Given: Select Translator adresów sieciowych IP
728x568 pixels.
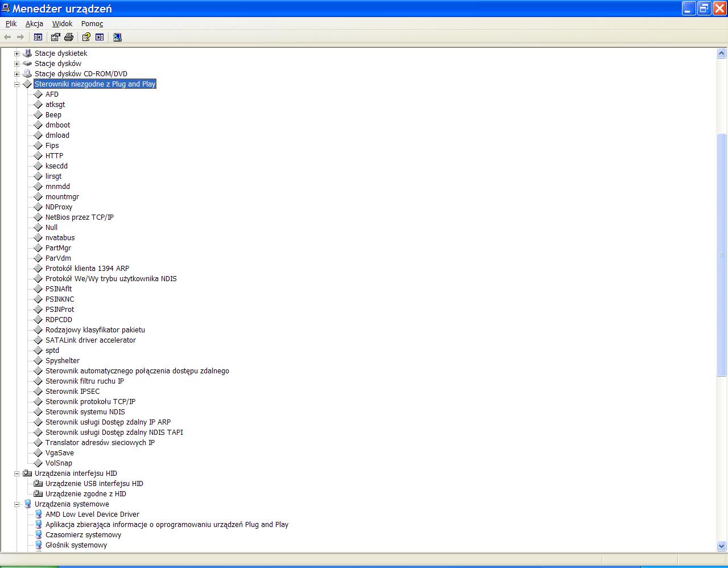Looking at the screenshot, I should 100,443.
